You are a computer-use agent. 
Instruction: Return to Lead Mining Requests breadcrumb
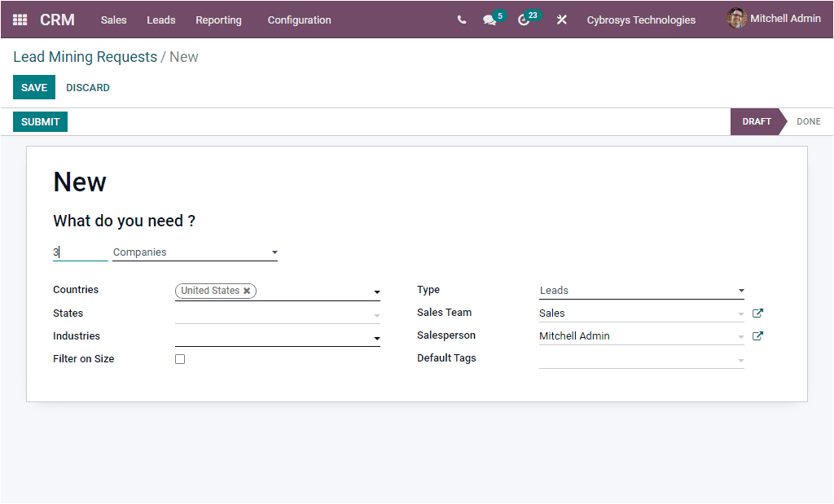tap(85, 56)
